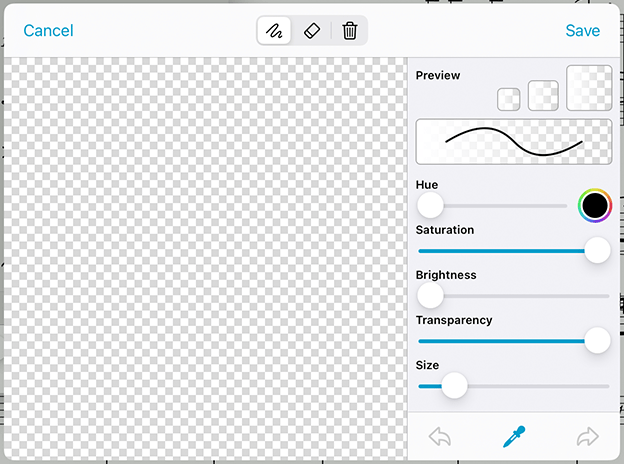Open the color wheel swatch

click(x=595, y=206)
